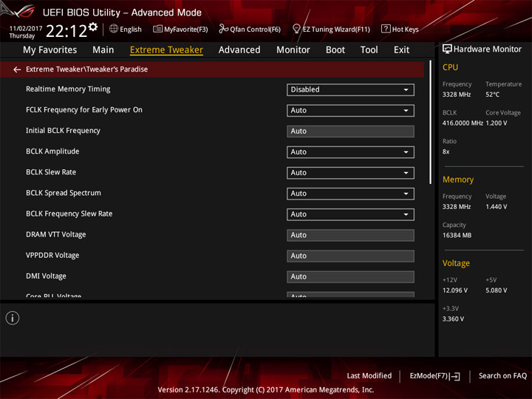The height and width of the screenshot is (399, 532).
Task: Click Search on FAQ link
Action: (x=503, y=376)
